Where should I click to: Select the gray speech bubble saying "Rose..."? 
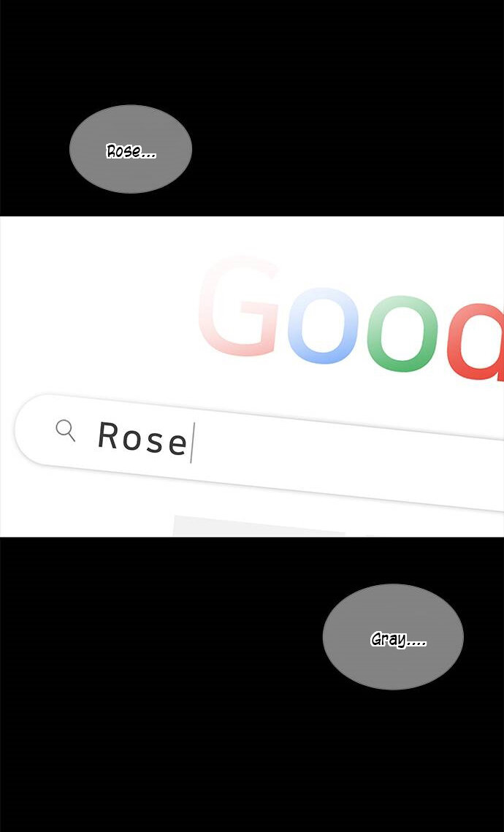(131, 149)
